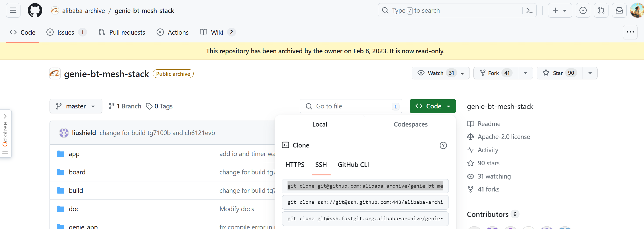
Task: Open pull requests icon in header
Action: coord(601,10)
